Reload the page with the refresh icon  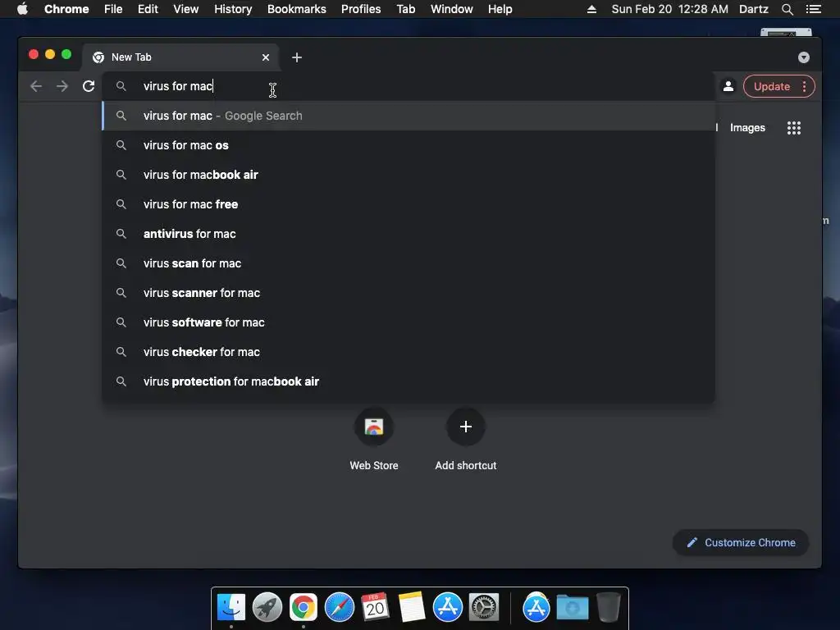tap(89, 86)
